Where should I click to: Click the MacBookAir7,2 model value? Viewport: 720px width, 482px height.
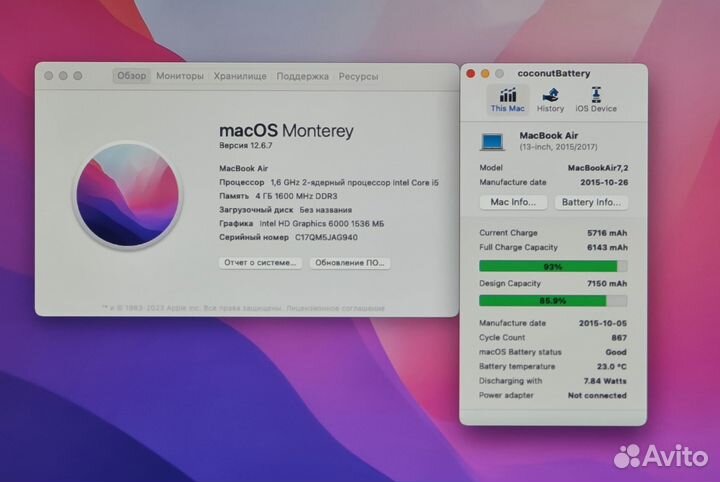pos(598,168)
